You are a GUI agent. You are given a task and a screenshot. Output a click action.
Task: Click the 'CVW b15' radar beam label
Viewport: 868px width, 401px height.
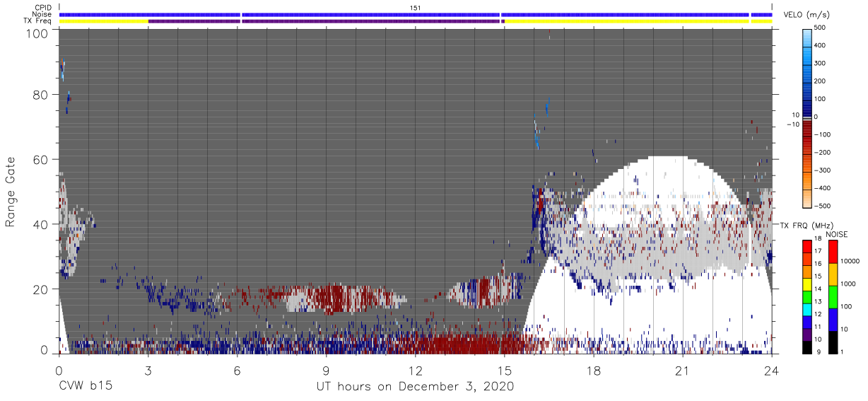[85, 386]
